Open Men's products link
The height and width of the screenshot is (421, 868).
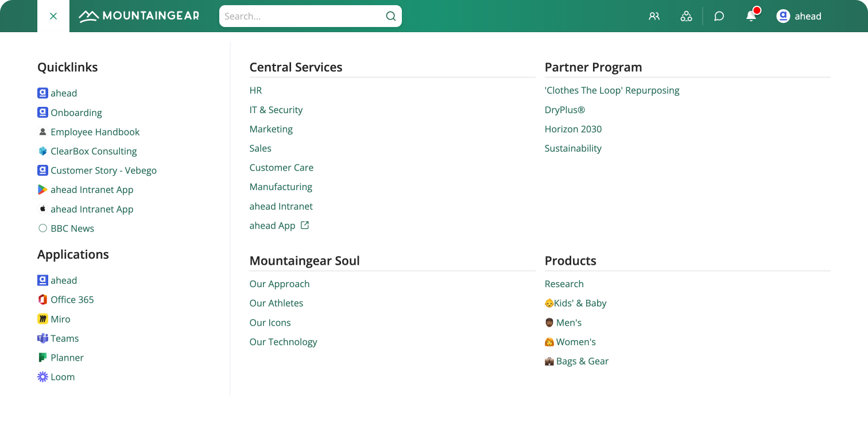[x=563, y=323]
